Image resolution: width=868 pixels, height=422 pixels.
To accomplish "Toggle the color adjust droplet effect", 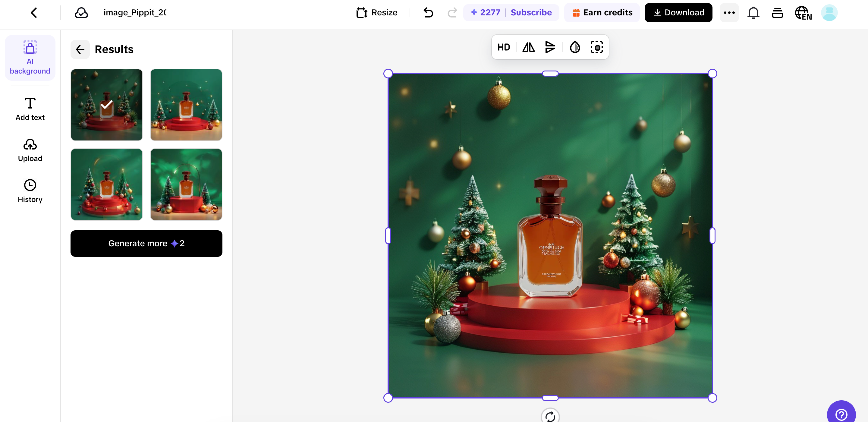I will [x=574, y=47].
